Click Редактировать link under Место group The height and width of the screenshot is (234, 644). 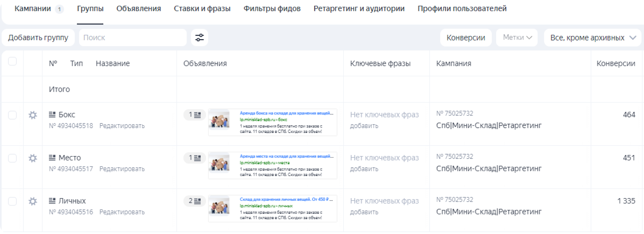122,169
